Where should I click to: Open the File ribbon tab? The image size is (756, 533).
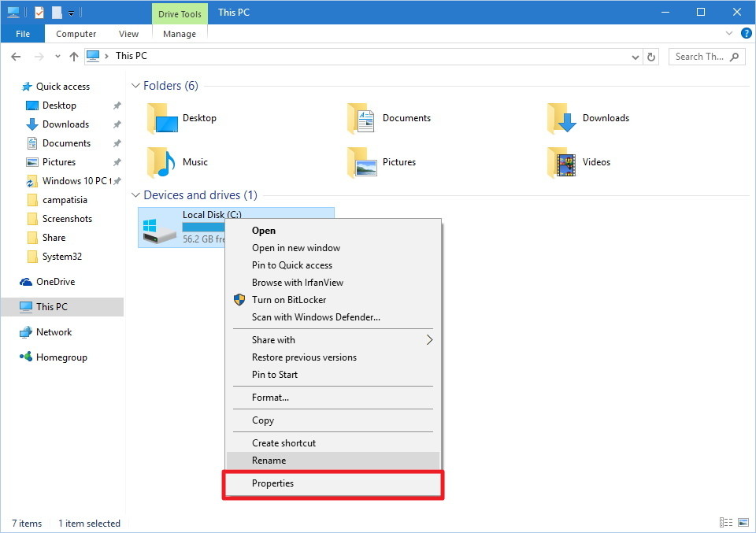23,34
